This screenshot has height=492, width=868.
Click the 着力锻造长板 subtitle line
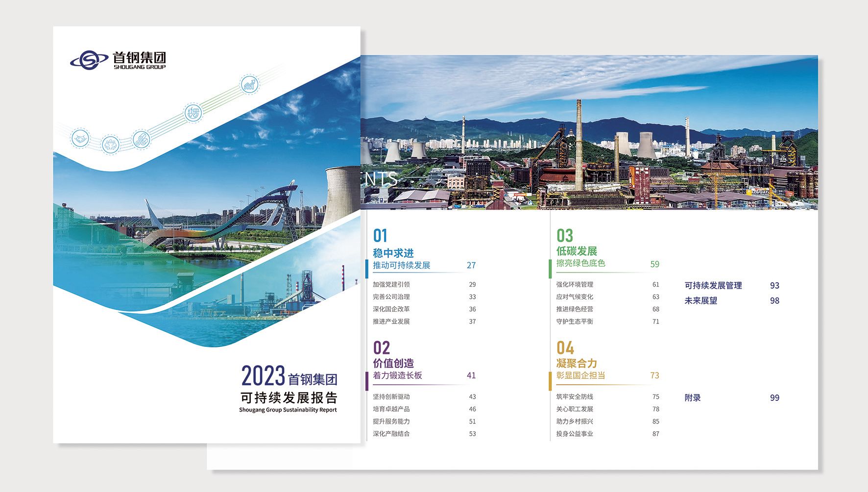pos(397,375)
